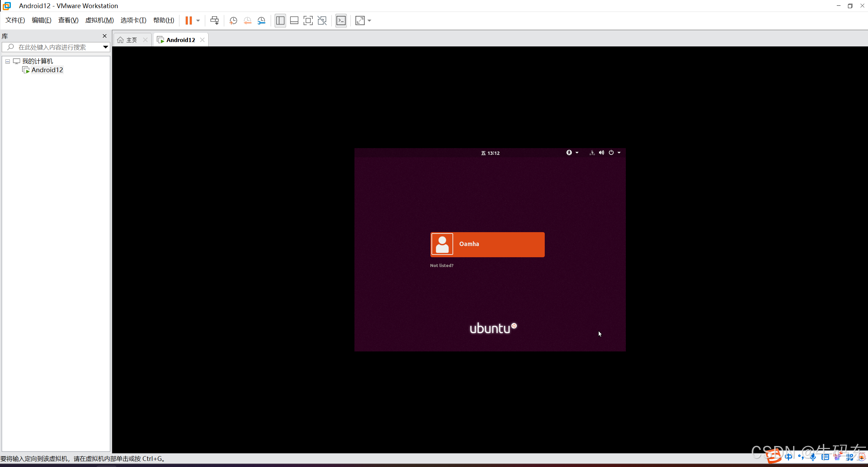This screenshot has width=868, height=467.
Task: Switch to Unity mode
Action: [322, 21]
